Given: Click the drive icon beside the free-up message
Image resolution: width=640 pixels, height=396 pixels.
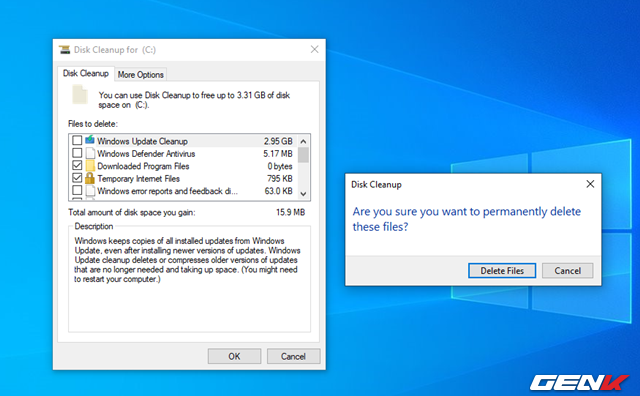Looking at the screenshot, I should click(x=80, y=94).
